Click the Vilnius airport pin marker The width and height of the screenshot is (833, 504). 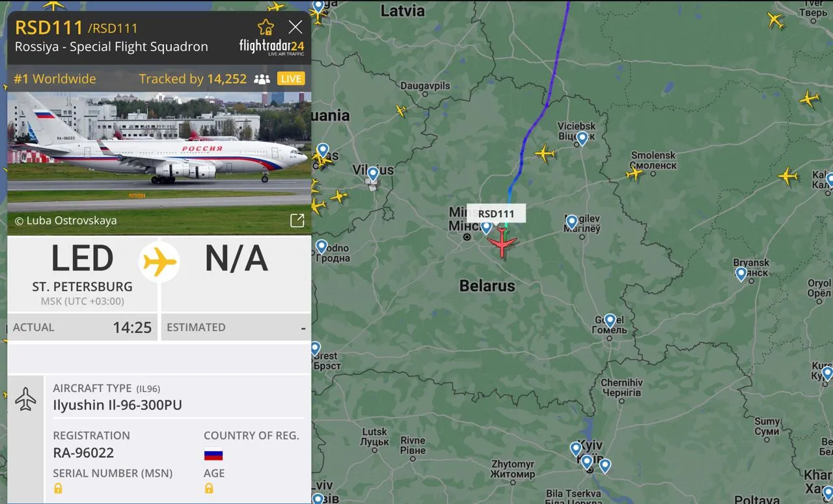373,174
